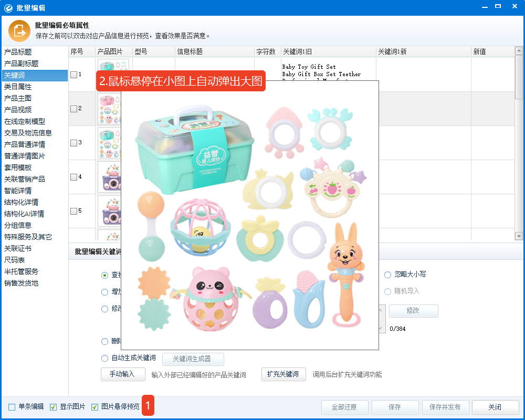Open the 产品标题 section in sidebar
The image size is (525, 420).
18,52
